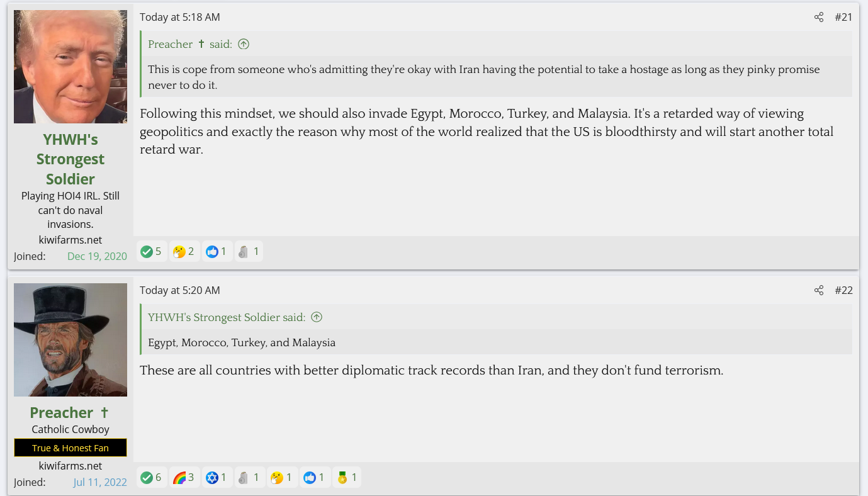
Task: Click the share icon on post #22
Action: (818, 290)
